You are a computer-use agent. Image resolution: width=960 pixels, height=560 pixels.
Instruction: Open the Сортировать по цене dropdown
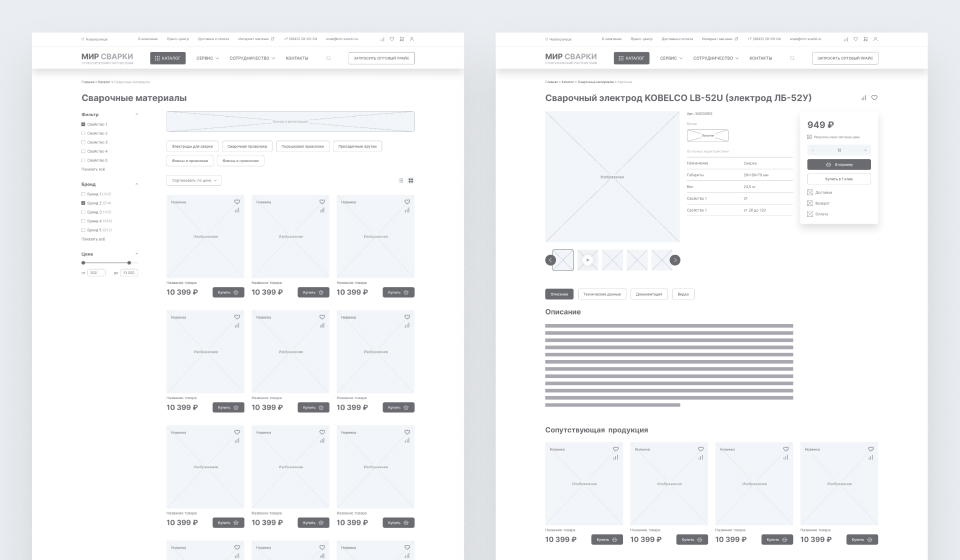click(x=193, y=180)
